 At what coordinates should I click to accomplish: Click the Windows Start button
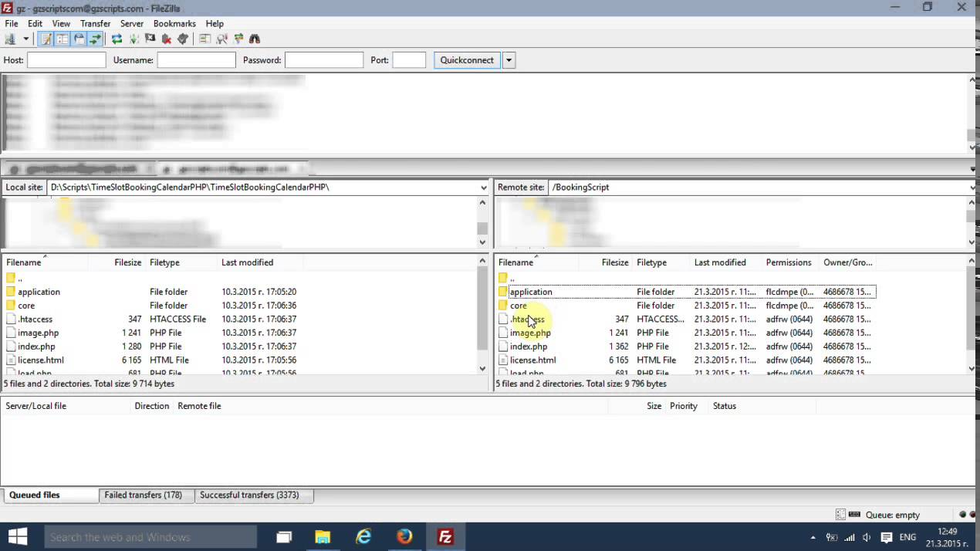point(18,536)
